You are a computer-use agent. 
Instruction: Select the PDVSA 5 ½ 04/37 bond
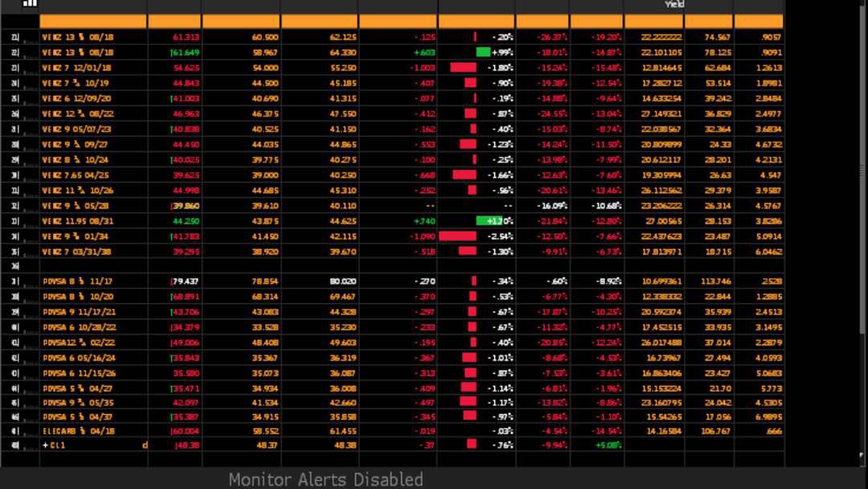77,417
